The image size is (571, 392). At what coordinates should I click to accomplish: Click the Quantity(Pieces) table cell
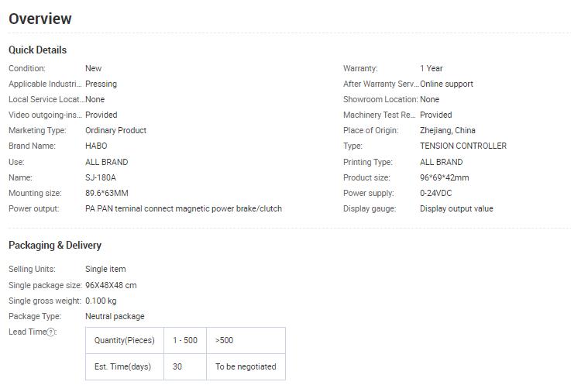coord(125,340)
